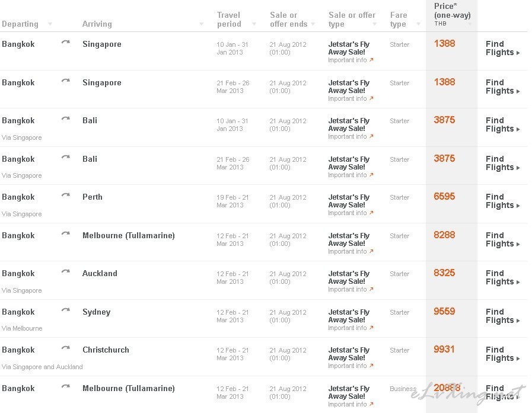Find Flights for the 6595 Perth fare
The height and width of the screenshot is (413, 532).
click(502, 201)
